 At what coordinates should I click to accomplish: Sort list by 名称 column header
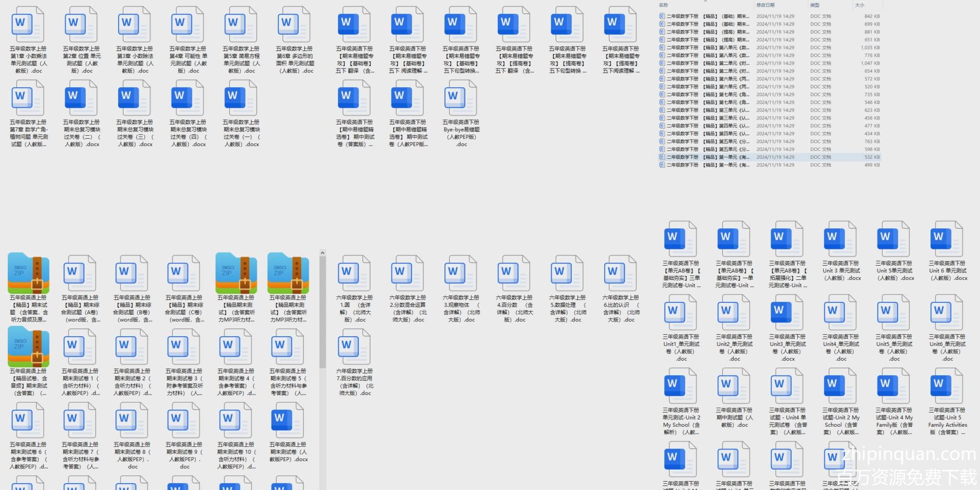pyautogui.click(x=664, y=5)
